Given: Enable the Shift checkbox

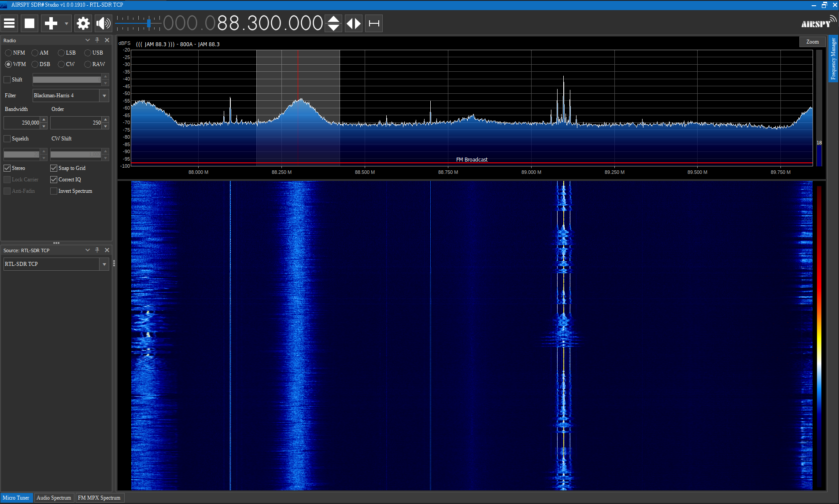Looking at the screenshot, I should pyautogui.click(x=7, y=80).
